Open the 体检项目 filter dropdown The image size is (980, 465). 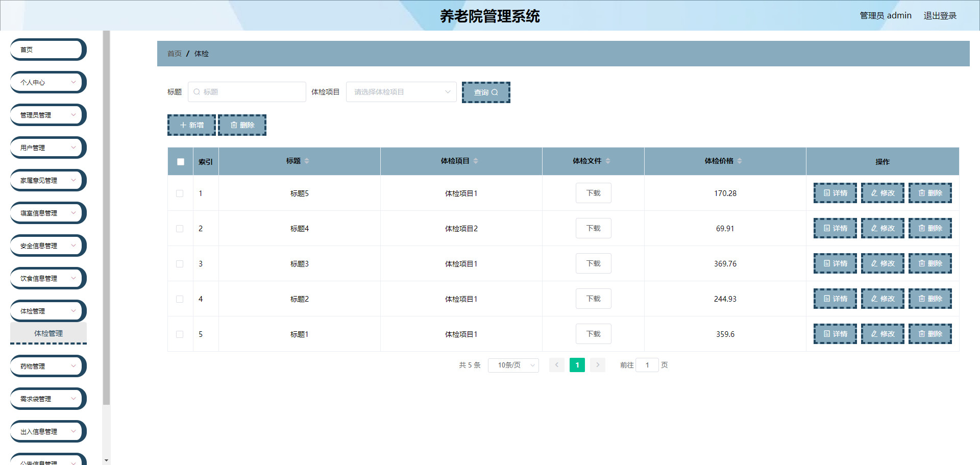click(x=401, y=92)
